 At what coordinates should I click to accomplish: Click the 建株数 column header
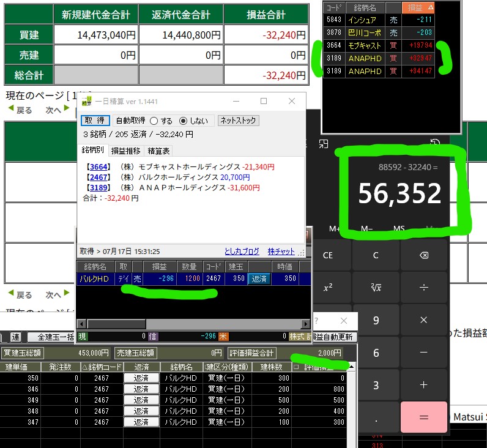(x=272, y=367)
